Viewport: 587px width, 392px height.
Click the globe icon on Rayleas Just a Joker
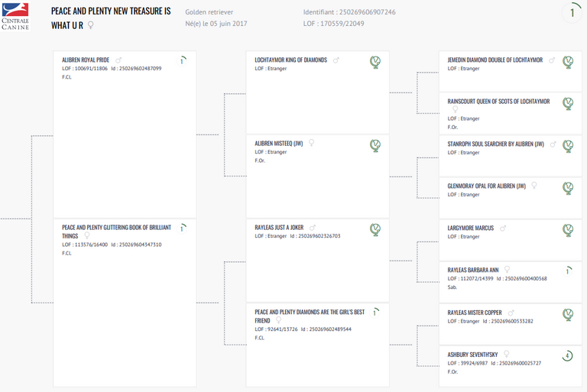(375, 229)
